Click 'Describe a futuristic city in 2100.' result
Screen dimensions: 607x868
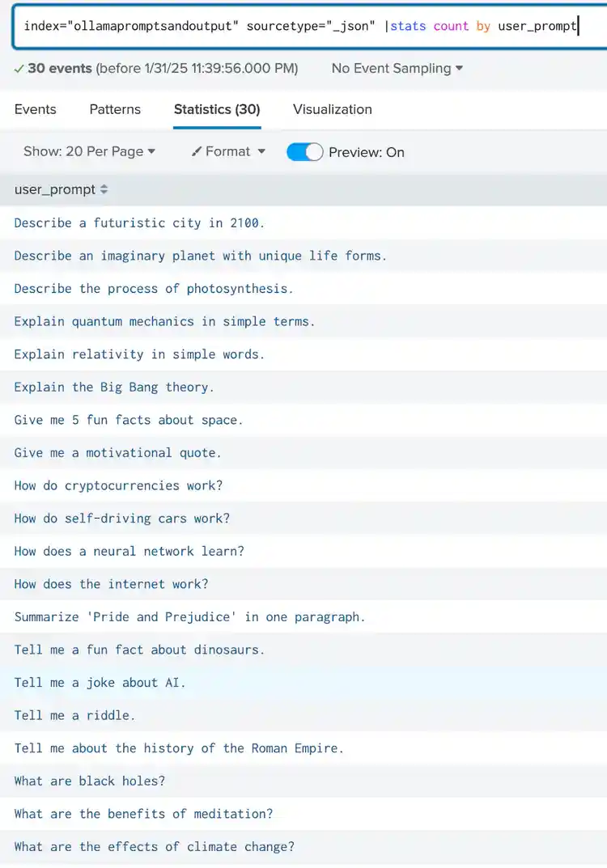(x=139, y=223)
